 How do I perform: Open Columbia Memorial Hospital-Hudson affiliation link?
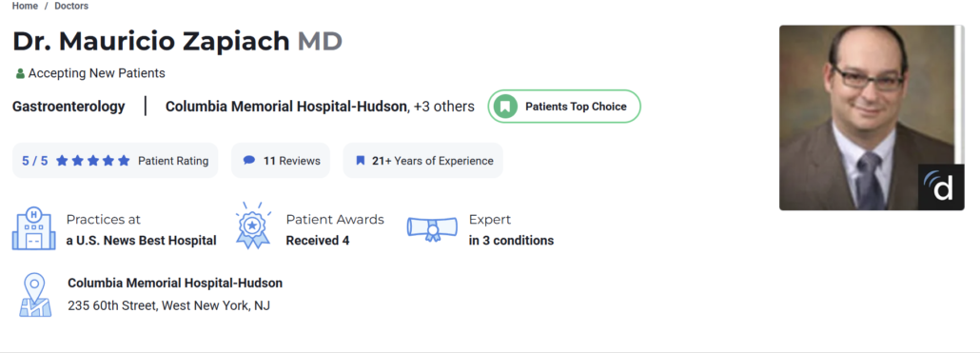point(285,107)
